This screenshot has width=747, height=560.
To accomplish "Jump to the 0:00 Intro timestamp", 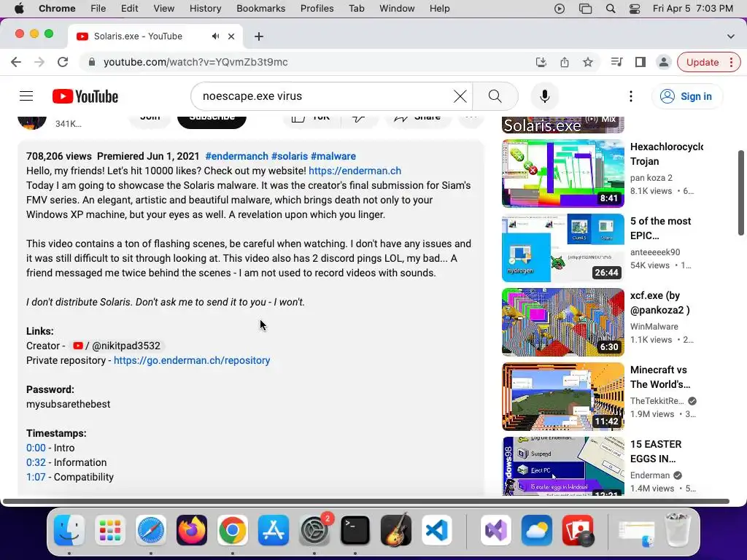I will [36, 448].
